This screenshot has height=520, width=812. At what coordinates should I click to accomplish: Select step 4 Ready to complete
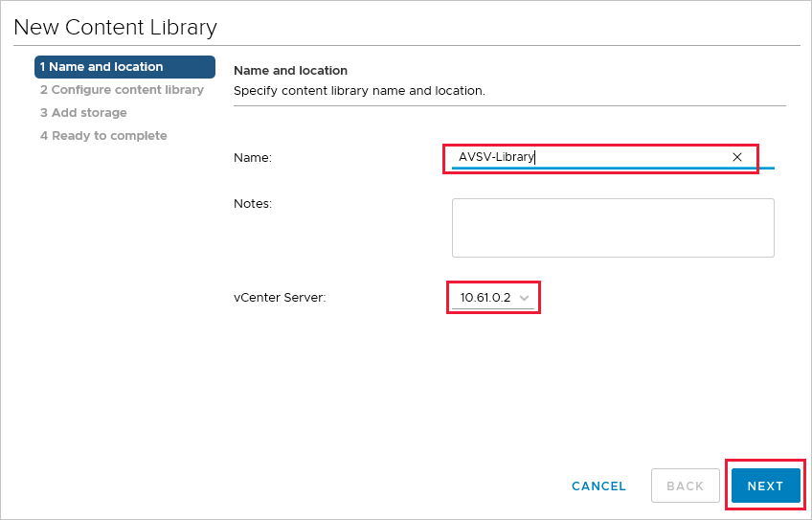(x=103, y=136)
